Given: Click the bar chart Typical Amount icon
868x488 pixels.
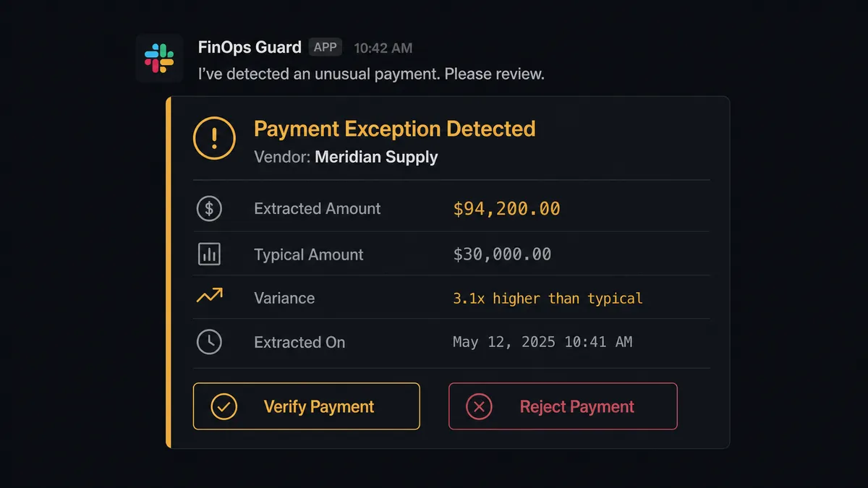Looking at the screenshot, I should tap(209, 254).
